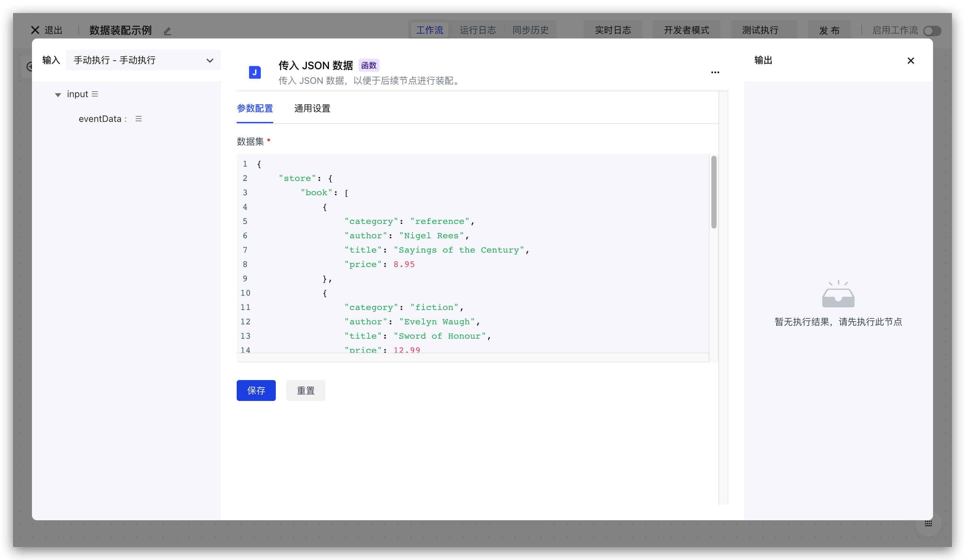Switch to the 通用设置 tab
Image resolution: width=965 pixels, height=560 pixels.
pos(312,109)
